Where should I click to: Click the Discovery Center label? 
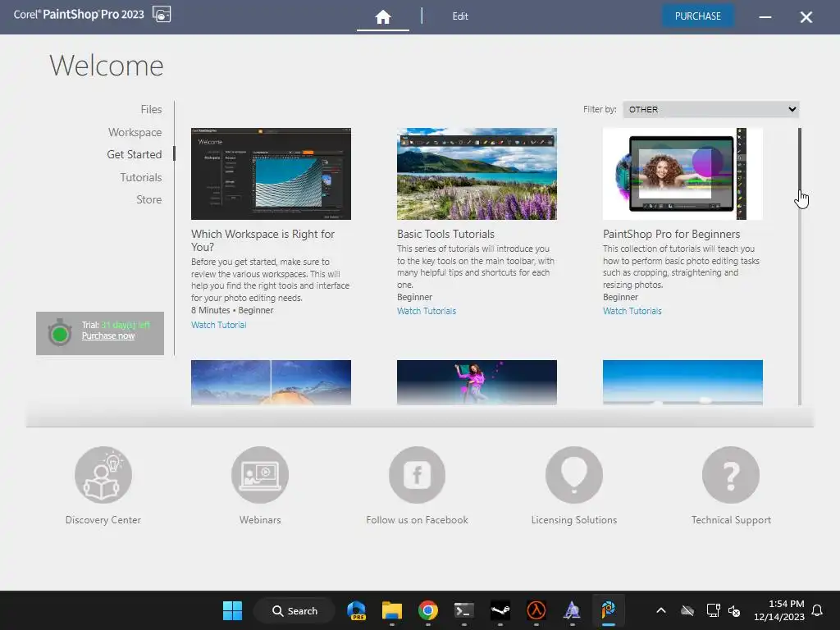[103, 519]
